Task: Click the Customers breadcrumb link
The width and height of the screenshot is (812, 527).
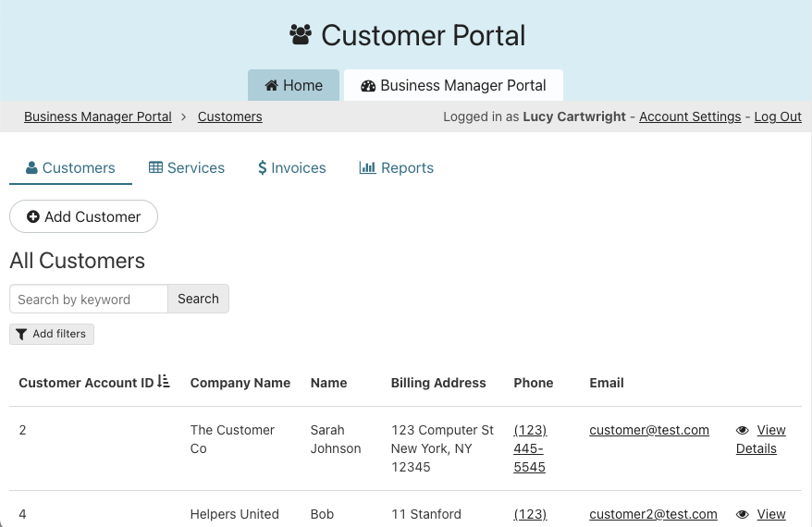Action: click(x=229, y=116)
